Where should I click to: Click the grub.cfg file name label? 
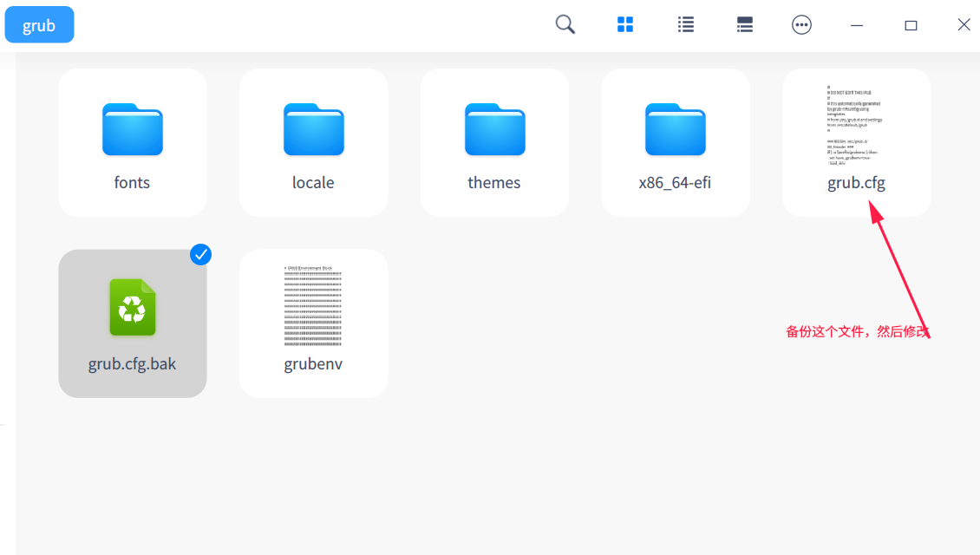point(856,183)
